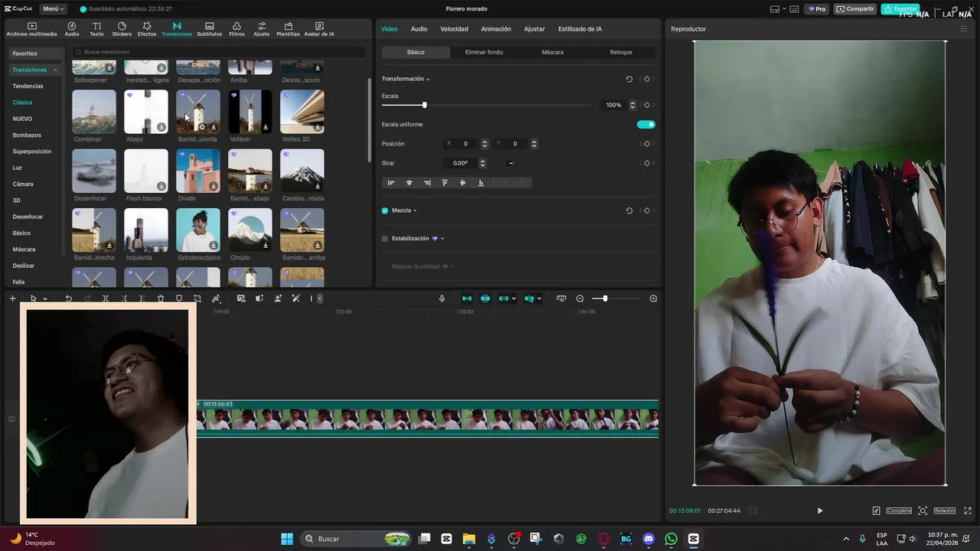Click the Texto tool icon
Viewport: 980px width, 551px height.
click(x=96, y=29)
